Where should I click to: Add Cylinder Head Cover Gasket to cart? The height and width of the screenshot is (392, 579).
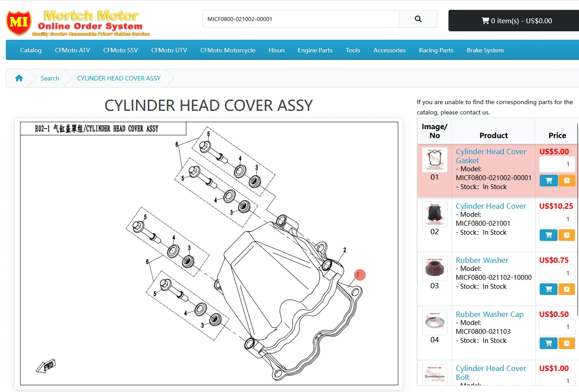549,181
